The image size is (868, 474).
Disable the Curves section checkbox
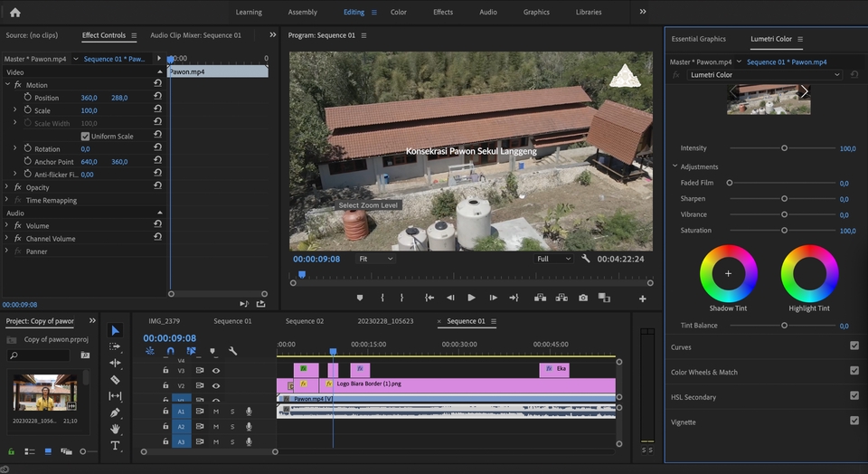tap(854, 346)
